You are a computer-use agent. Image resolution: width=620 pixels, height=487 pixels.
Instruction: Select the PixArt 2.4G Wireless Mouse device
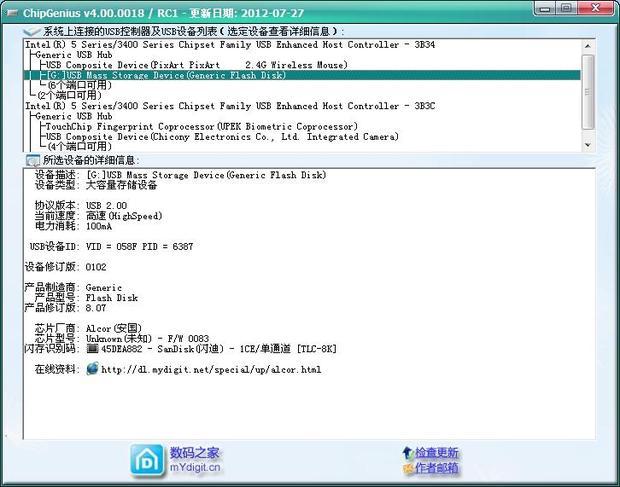pyautogui.click(x=197, y=65)
